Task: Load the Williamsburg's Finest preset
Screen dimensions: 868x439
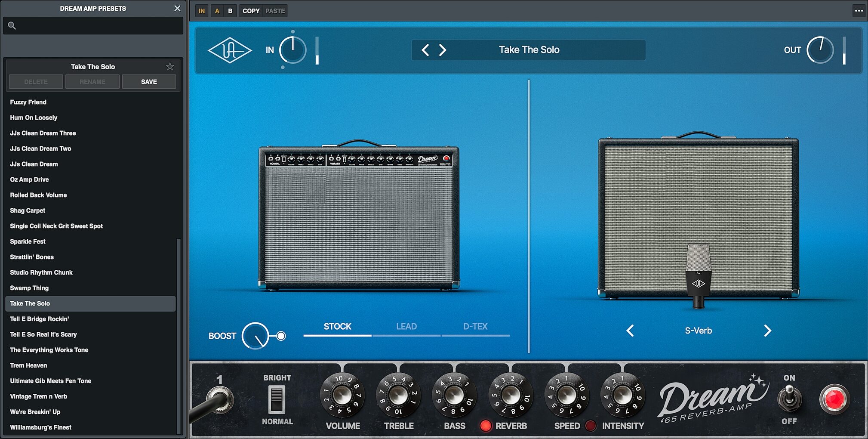Action: (x=90, y=427)
